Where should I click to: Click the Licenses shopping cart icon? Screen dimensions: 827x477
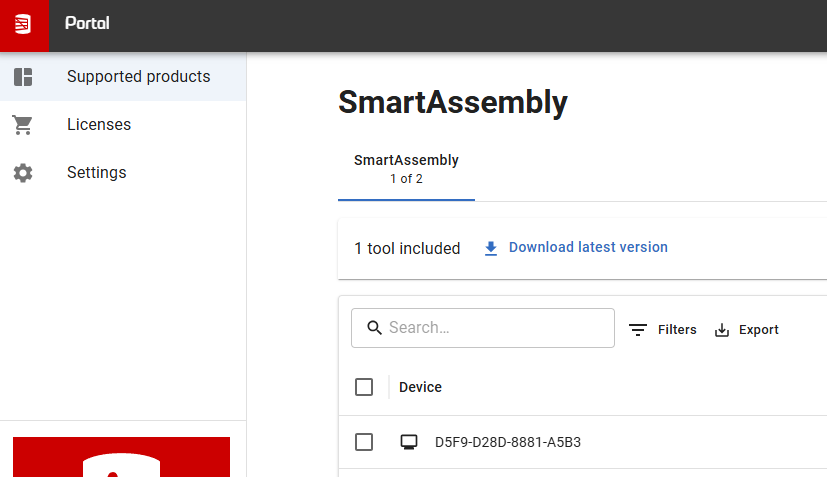click(x=23, y=125)
